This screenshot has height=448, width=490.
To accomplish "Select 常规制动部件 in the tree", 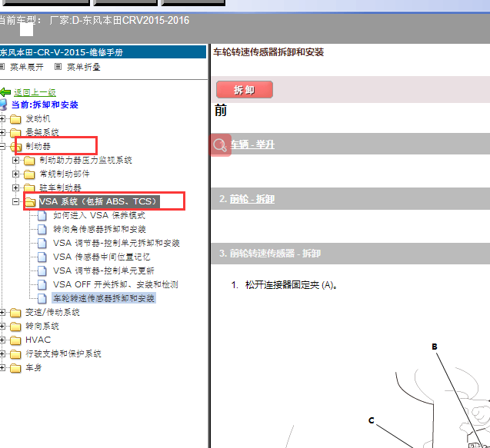I will (x=65, y=174).
